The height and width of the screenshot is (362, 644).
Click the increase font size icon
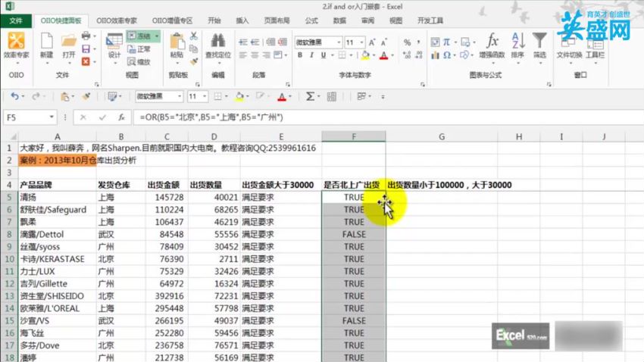tap(372, 42)
